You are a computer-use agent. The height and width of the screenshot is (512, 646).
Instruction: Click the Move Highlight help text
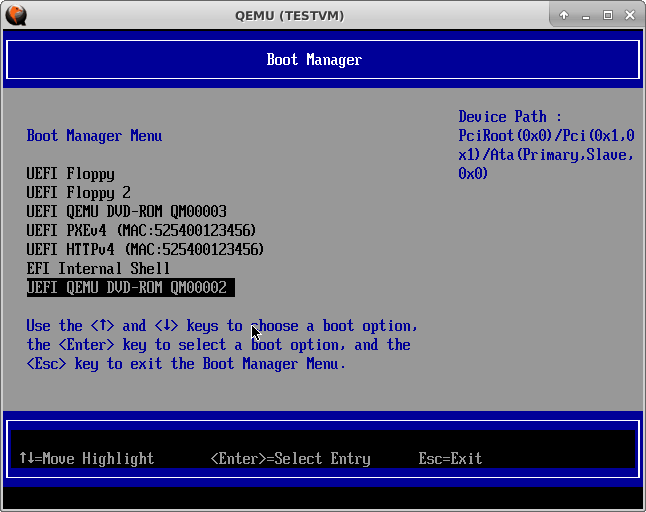coord(87,458)
